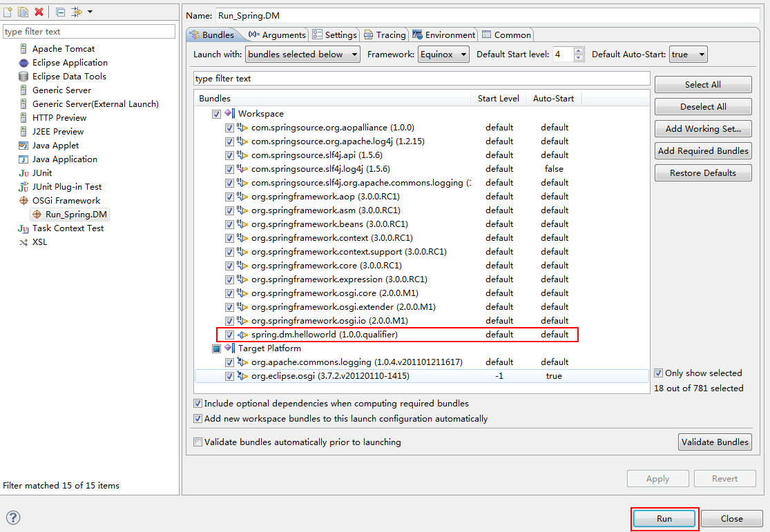Select J2EE Preview in configuration list
Image resolution: width=770 pixels, height=532 pixels.
58,132
